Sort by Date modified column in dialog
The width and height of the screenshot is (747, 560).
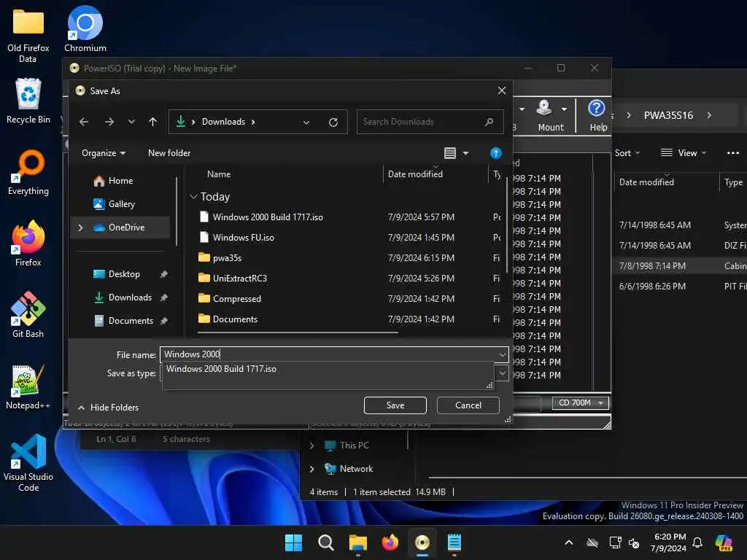pyautogui.click(x=415, y=174)
